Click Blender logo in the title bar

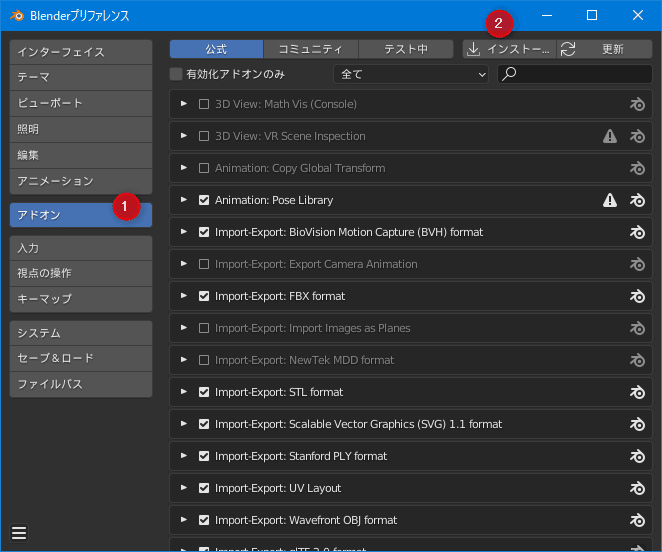coord(17,16)
